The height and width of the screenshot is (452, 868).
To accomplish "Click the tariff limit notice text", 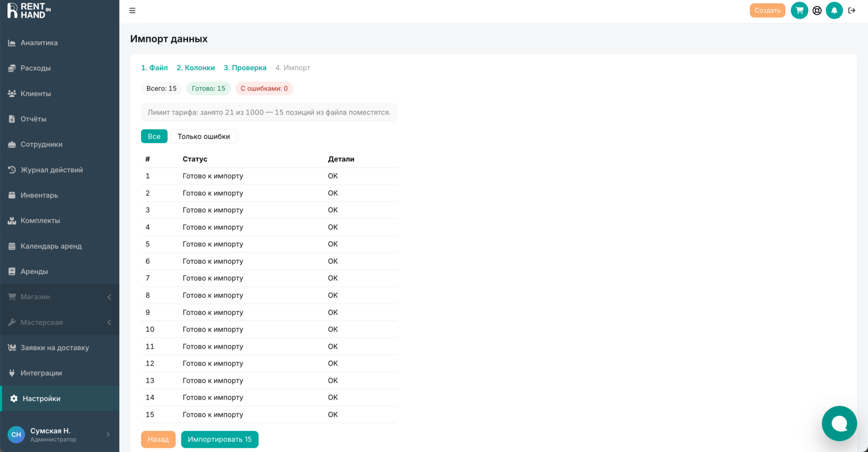I will [269, 113].
